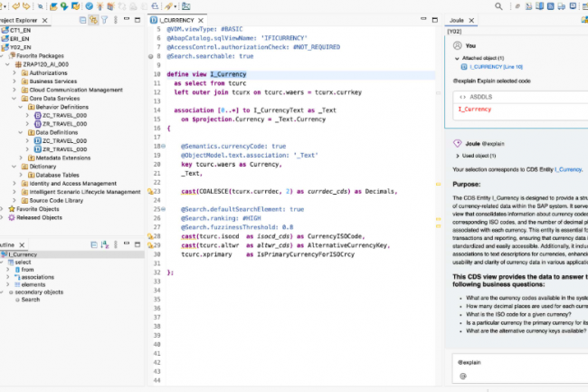Click Intelligent Scenario Lifecycle Management folder
Viewport: 588px width, 392px height.
point(85,192)
